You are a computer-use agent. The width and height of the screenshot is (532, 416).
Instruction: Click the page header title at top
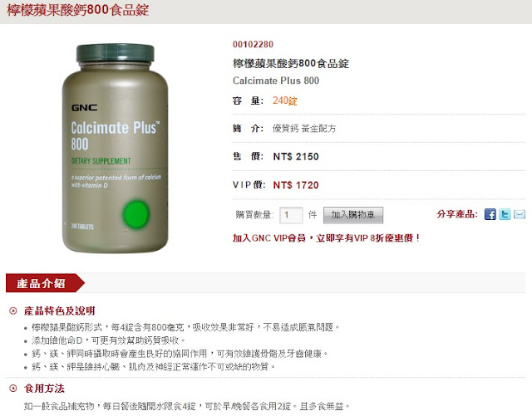[x=77, y=10]
